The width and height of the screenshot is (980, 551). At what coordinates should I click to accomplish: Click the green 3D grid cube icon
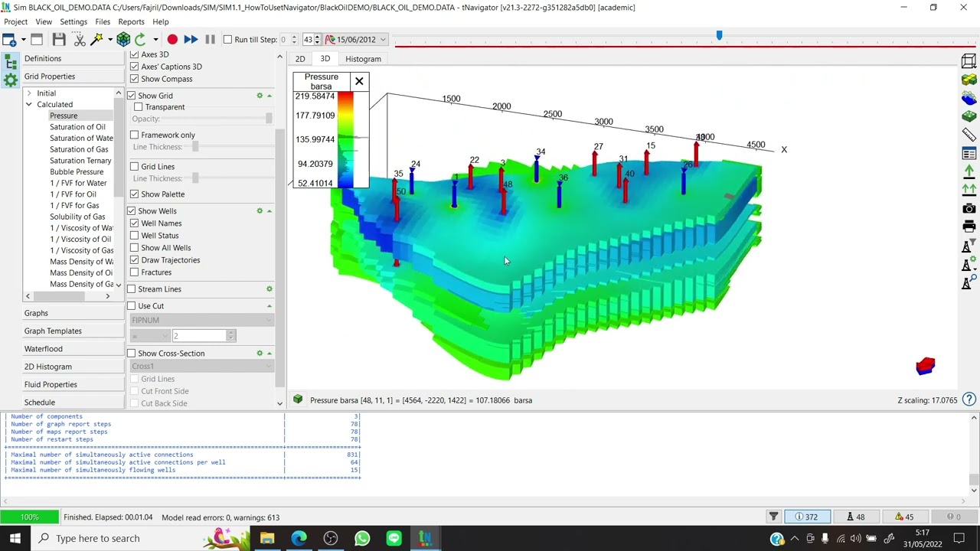pyautogui.click(x=123, y=40)
